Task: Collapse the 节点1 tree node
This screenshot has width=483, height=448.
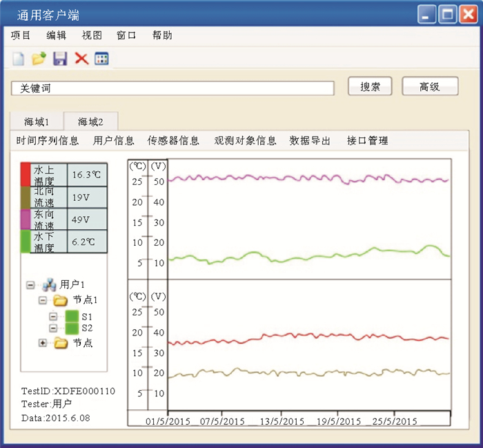Action: (x=43, y=300)
